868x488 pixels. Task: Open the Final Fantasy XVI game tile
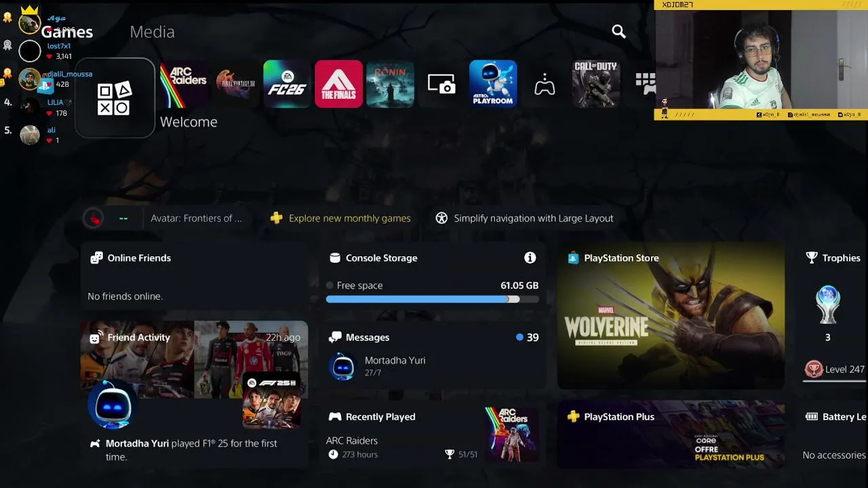click(x=235, y=84)
